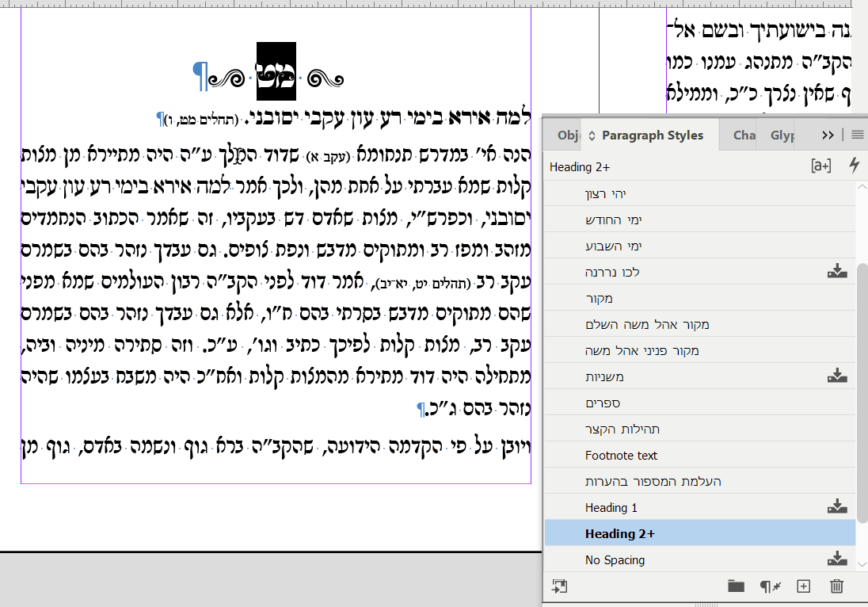Download the Heading 1 style
868x607 pixels.
(837, 507)
